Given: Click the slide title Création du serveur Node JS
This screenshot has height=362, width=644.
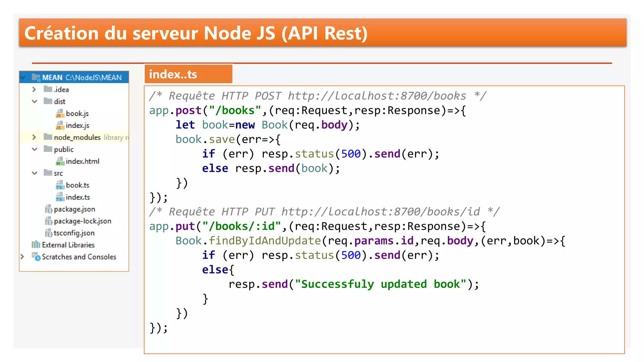Looking at the screenshot, I should [x=196, y=33].
